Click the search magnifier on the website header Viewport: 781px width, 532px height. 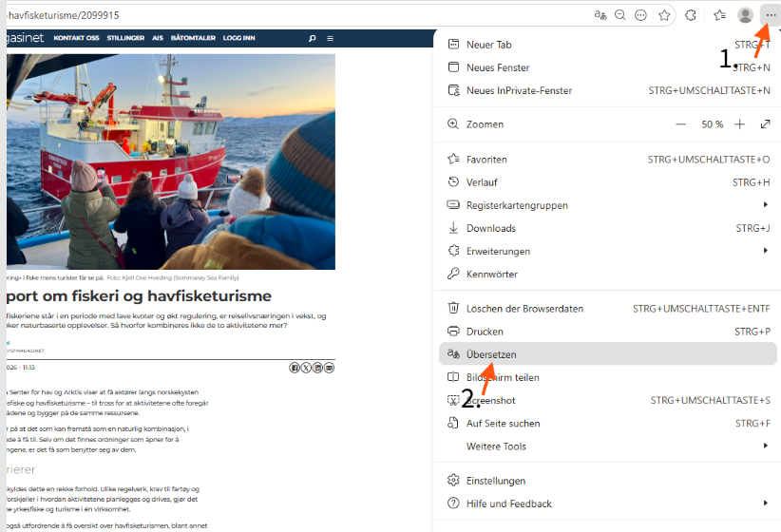tap(313, 38)
